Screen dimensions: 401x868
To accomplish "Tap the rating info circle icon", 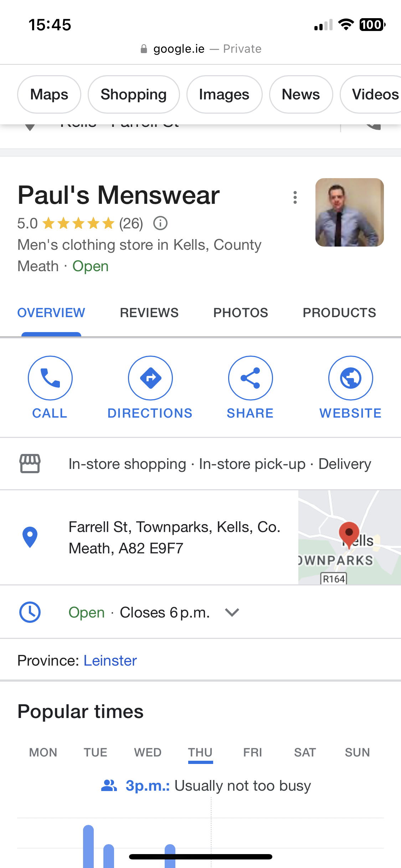I will [160, 223].
